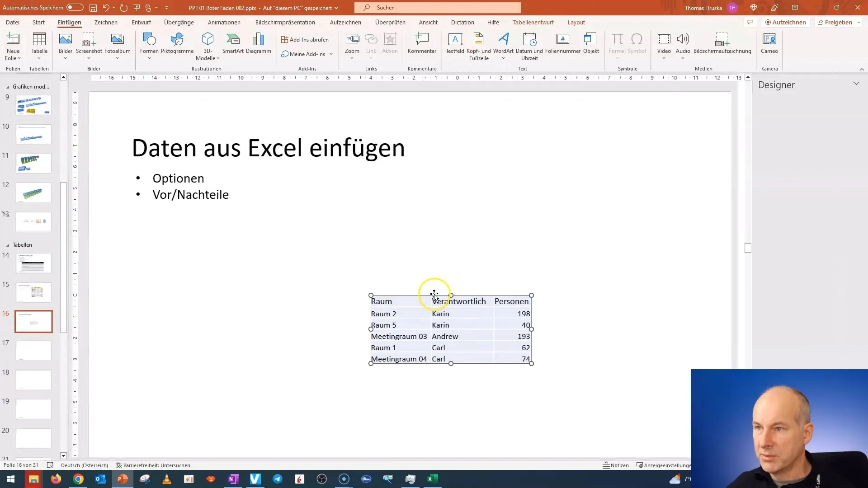This screenshot has height=488, width=868.
Task: Switch to the Entwurf tab
Action: [141, 22]
